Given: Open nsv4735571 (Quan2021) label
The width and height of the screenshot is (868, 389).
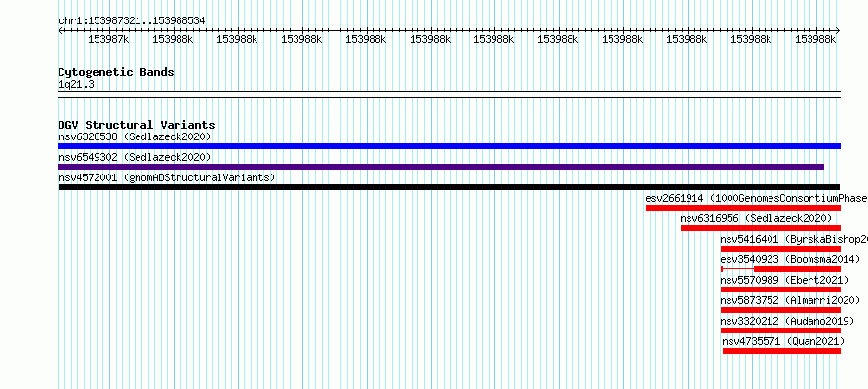Looking at the screenshot, I should tap(784, 341).
